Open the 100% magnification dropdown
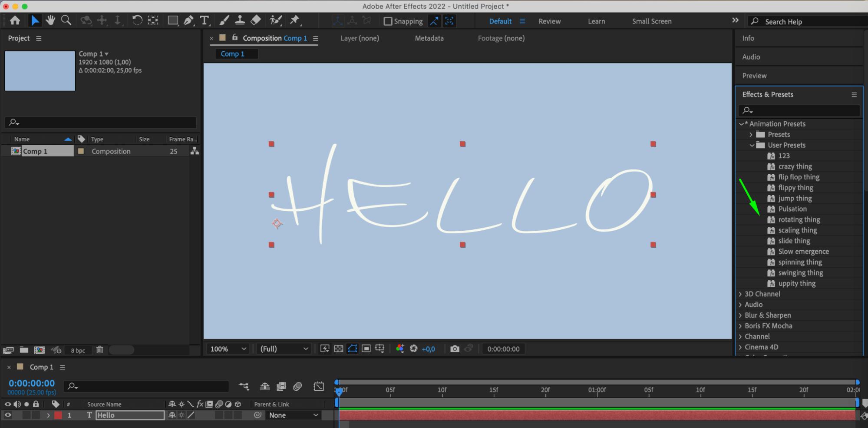 (228, 349)
